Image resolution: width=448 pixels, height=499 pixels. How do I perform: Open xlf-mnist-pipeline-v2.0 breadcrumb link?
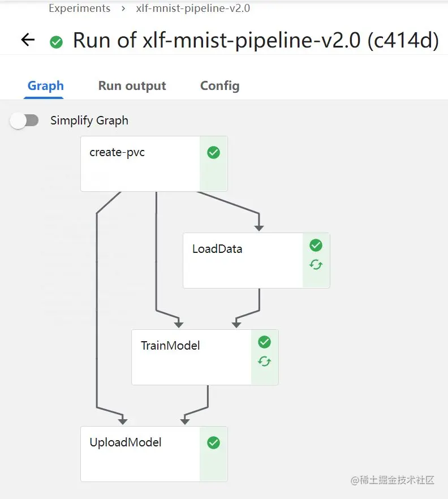pos(193,8)
